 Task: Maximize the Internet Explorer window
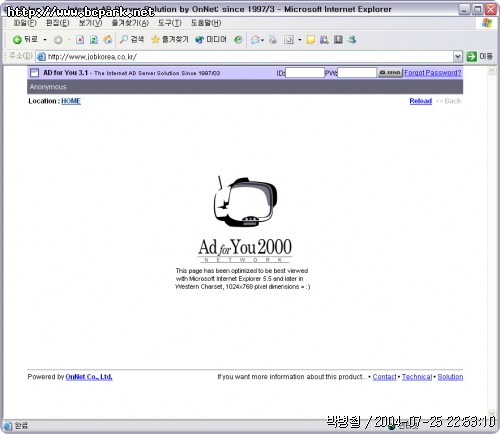click(x=478, y=9)
